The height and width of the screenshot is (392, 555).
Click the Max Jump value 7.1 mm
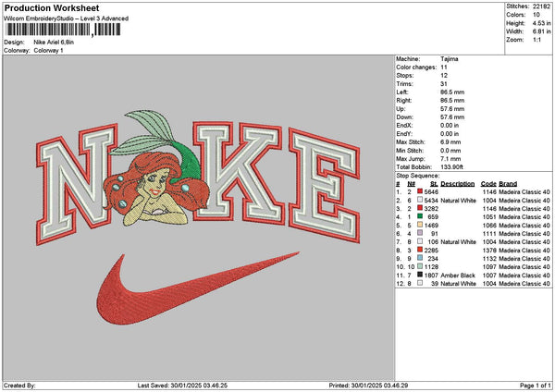450,159
